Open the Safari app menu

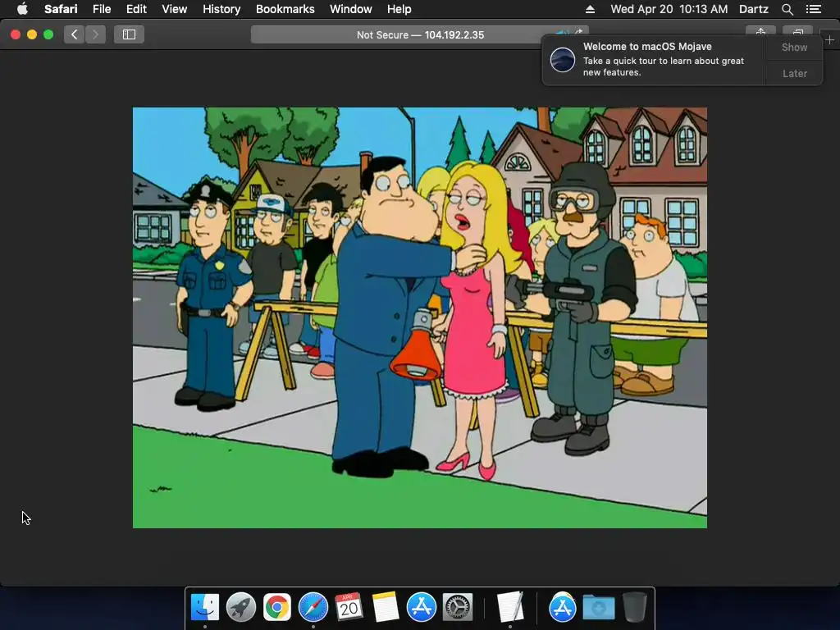(x=61, y=9)
